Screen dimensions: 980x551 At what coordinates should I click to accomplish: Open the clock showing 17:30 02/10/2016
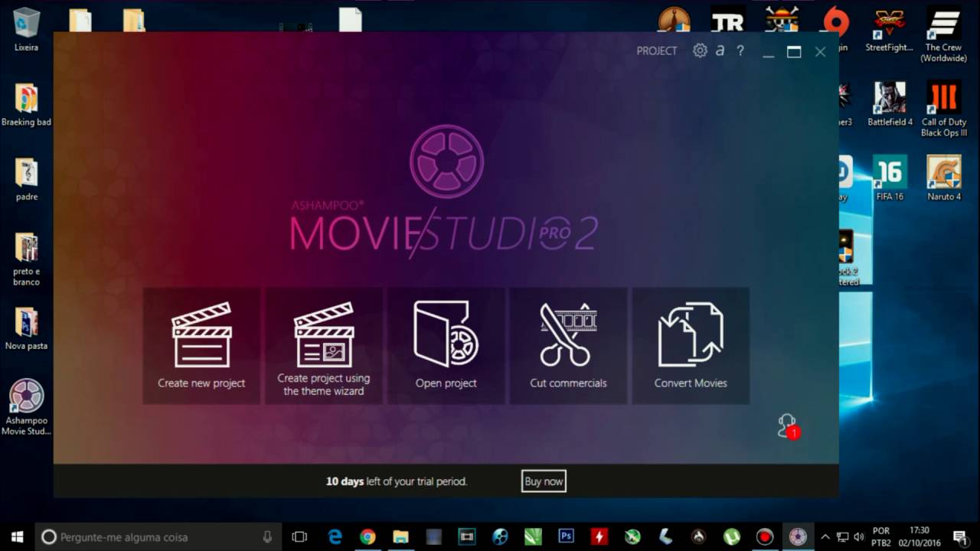tap(920, 536)
